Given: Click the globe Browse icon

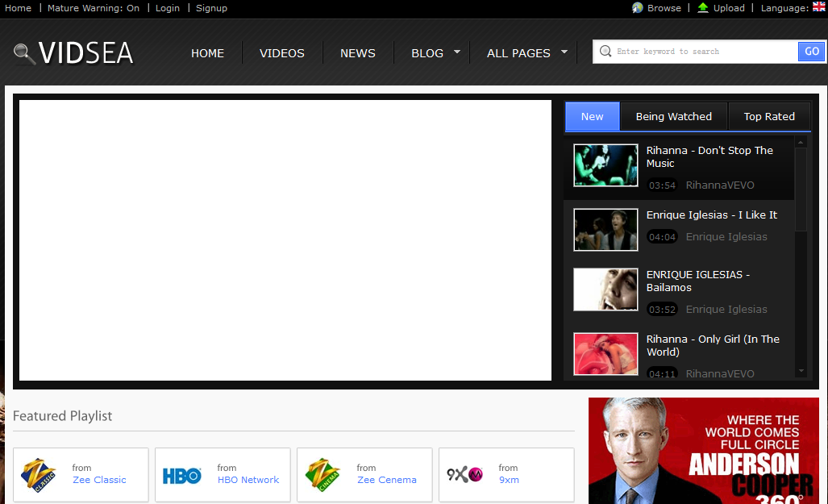Looking at the screenshot, I should tap(638, 8).
